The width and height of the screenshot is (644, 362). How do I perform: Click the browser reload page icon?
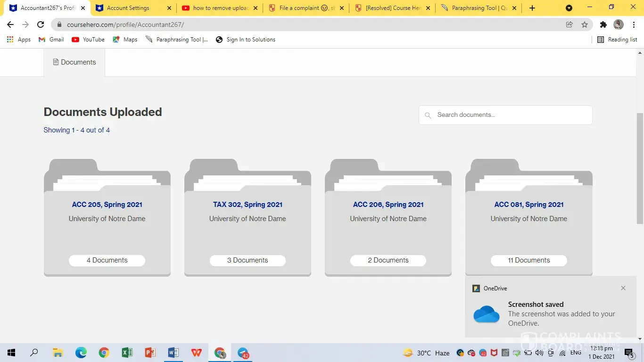41,25
